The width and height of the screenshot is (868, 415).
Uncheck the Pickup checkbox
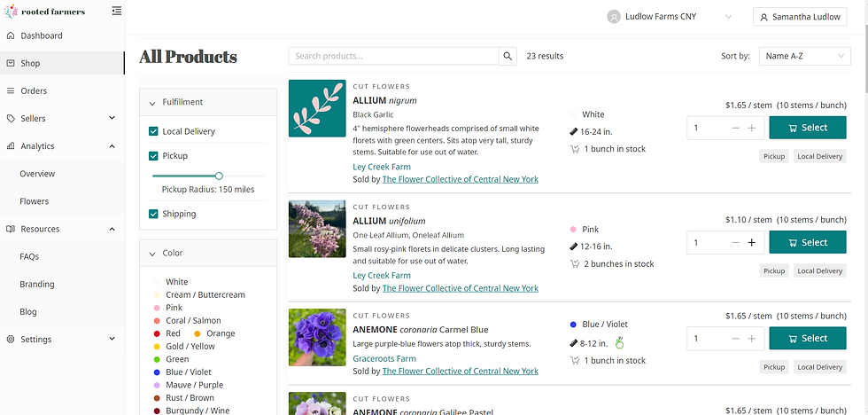(x=153, y=156)
